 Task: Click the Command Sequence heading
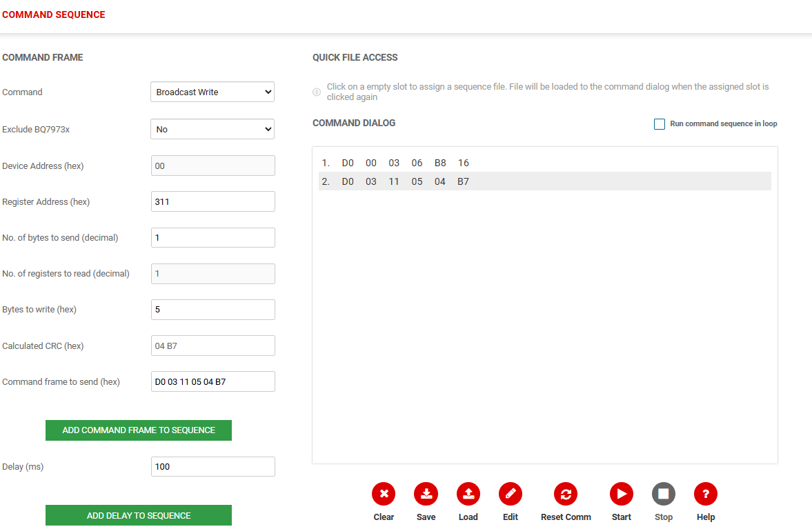point(53,14)
